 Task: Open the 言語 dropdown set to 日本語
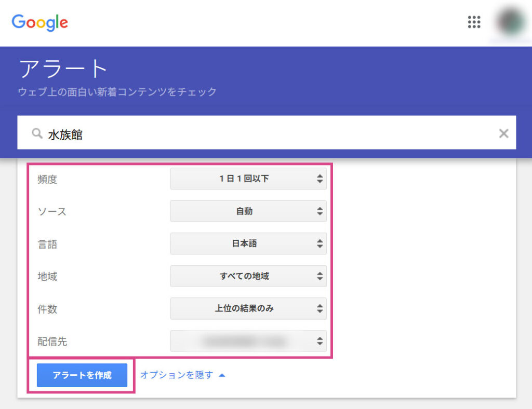point(248,243)
